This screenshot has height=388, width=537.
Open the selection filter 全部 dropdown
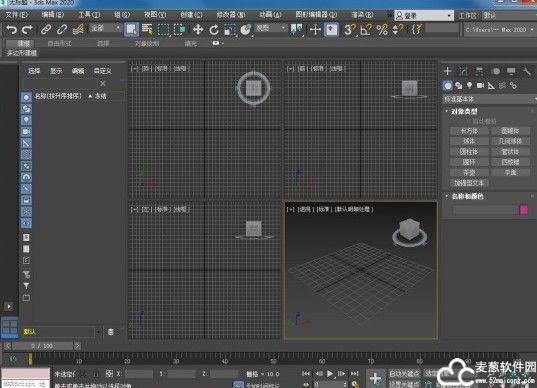point(105,28)
